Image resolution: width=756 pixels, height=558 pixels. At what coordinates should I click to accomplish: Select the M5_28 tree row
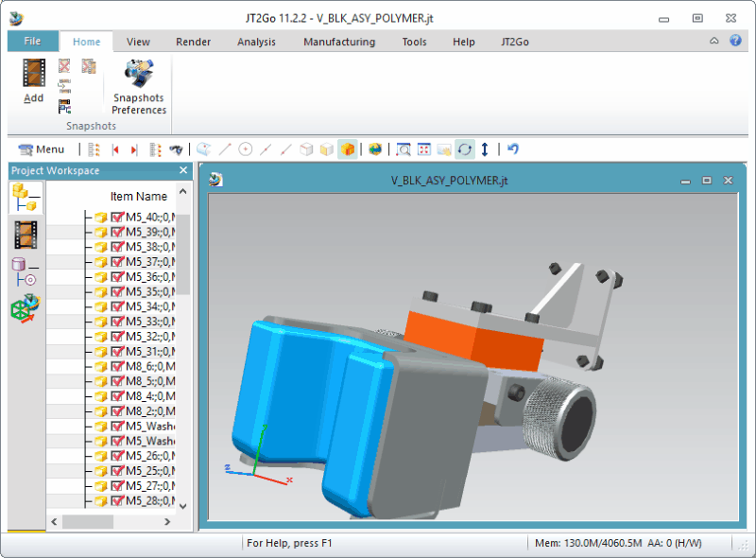[111, 500]
